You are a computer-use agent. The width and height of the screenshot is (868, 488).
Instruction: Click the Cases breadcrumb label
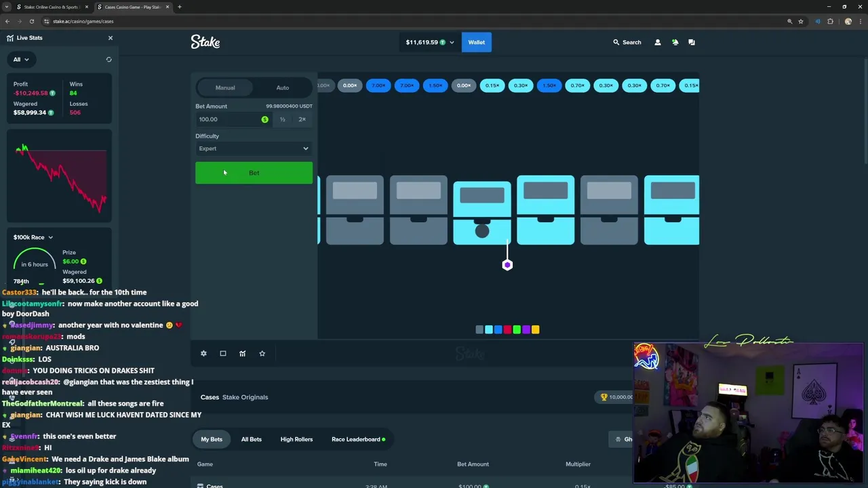210,397
